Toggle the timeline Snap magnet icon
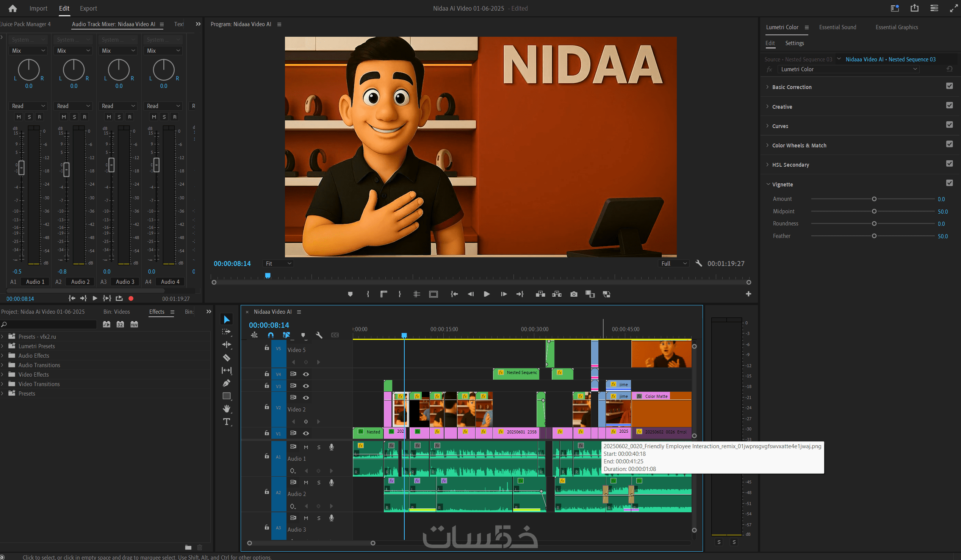Image resolution: width=961 pixels, height=560 pixels. click(x=271, y=335)
